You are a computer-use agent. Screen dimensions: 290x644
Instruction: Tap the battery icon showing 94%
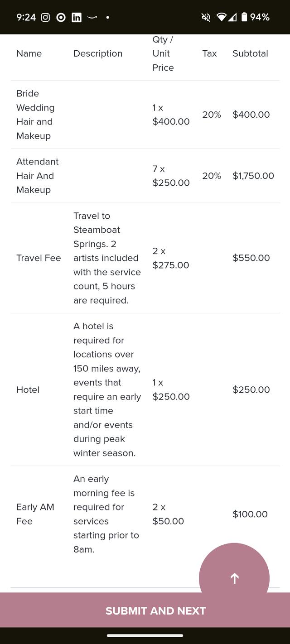244,17
